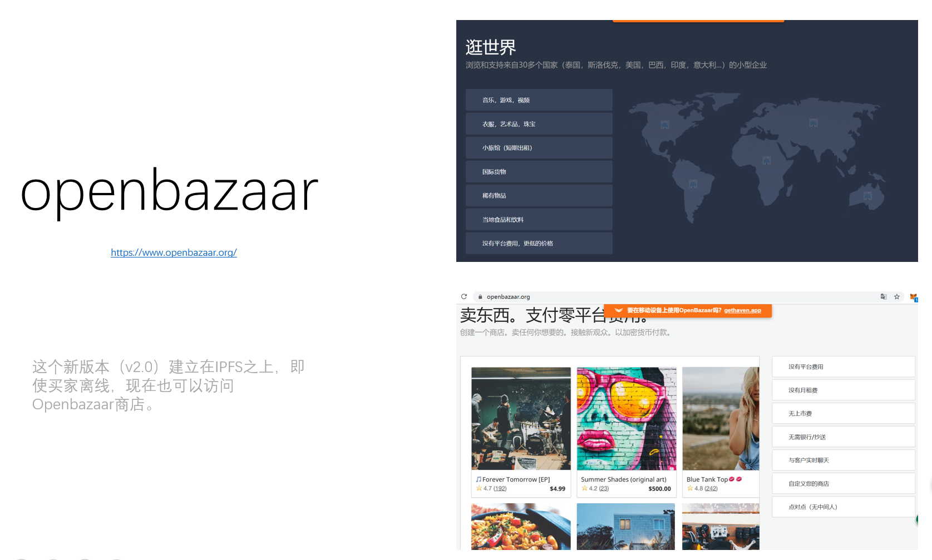Viewport: 932px width, 560px height.
Task: Select the 小旅馆 (短期出租) category
Action: tap(539, 148)
